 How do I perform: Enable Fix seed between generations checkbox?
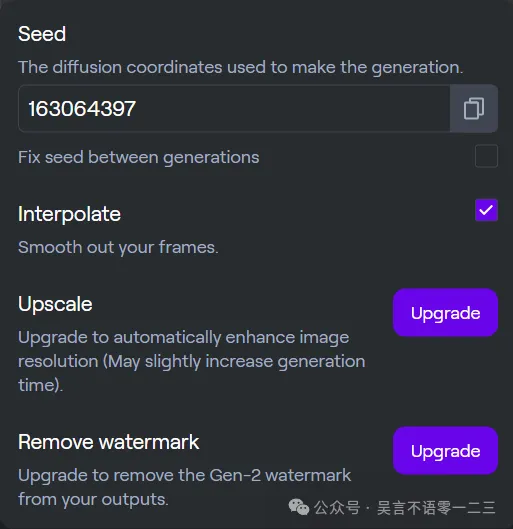[486, 156]
